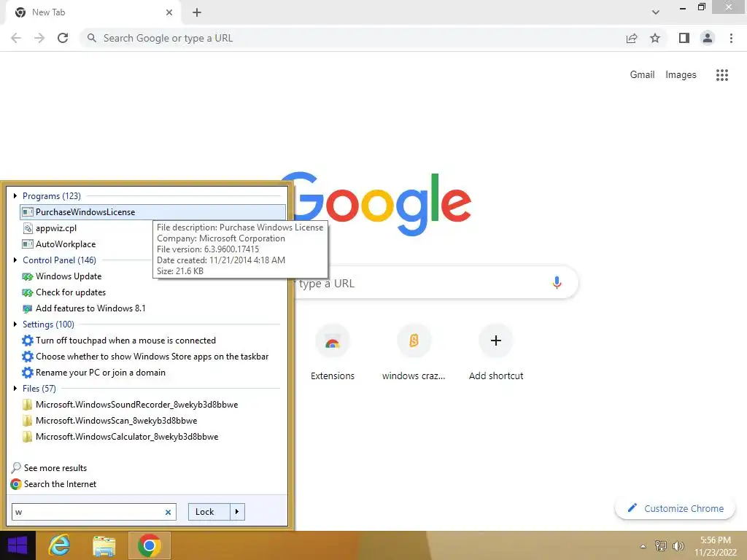Open Chrome profile avatar

click(708, 38)
